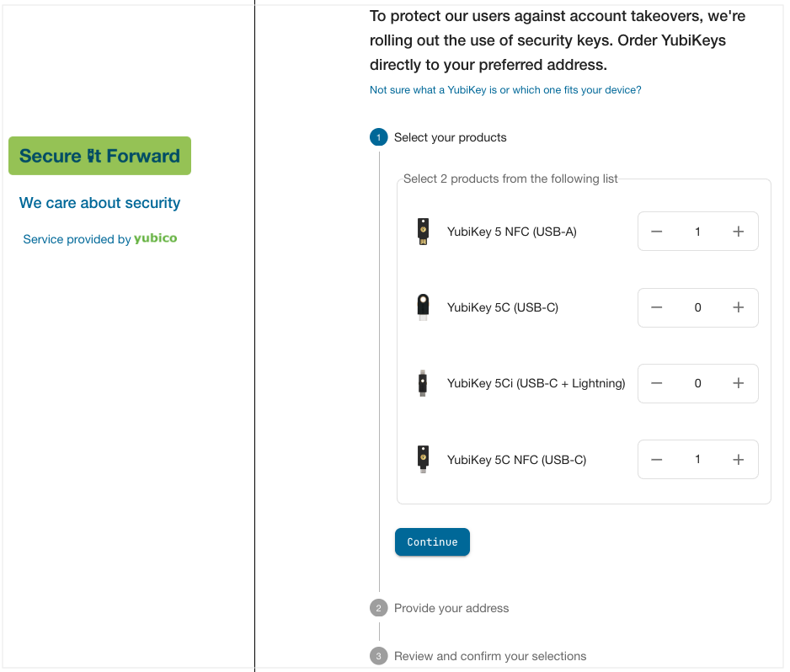Go to step 3 'Review and confirm'

pyautogui.click(x=489, y=656)
